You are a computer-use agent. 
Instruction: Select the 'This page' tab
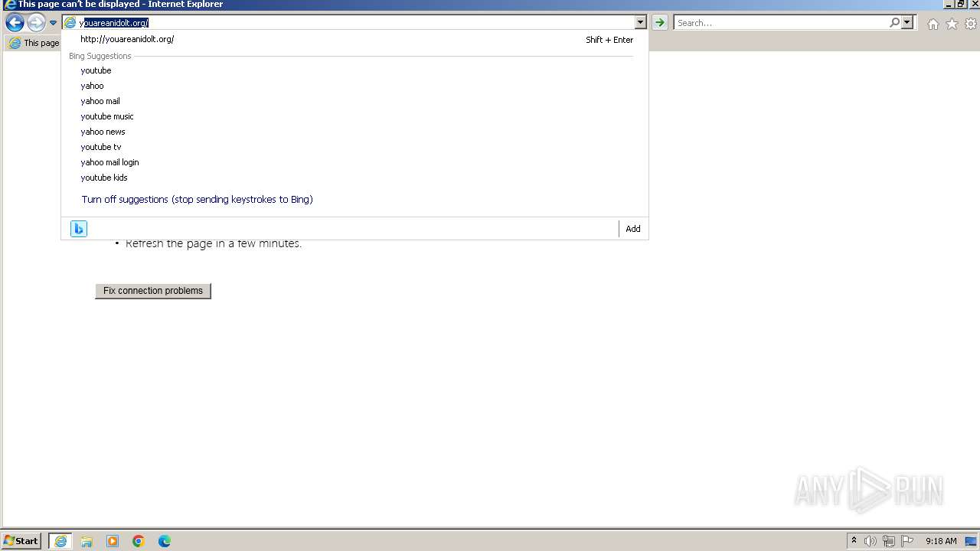point(34,43)
